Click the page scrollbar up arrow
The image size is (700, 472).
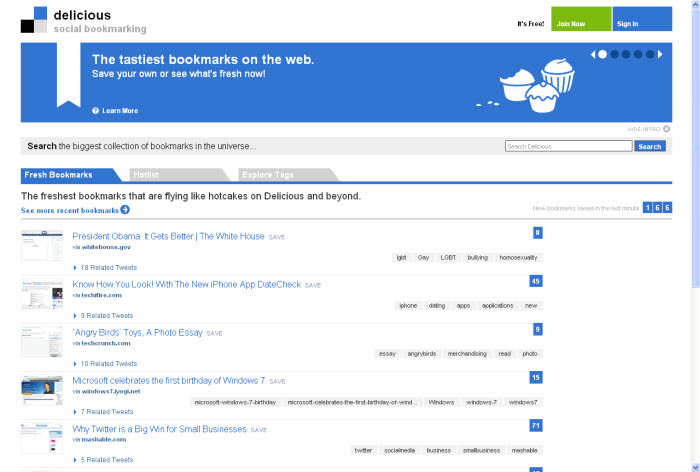coord(696,4)
